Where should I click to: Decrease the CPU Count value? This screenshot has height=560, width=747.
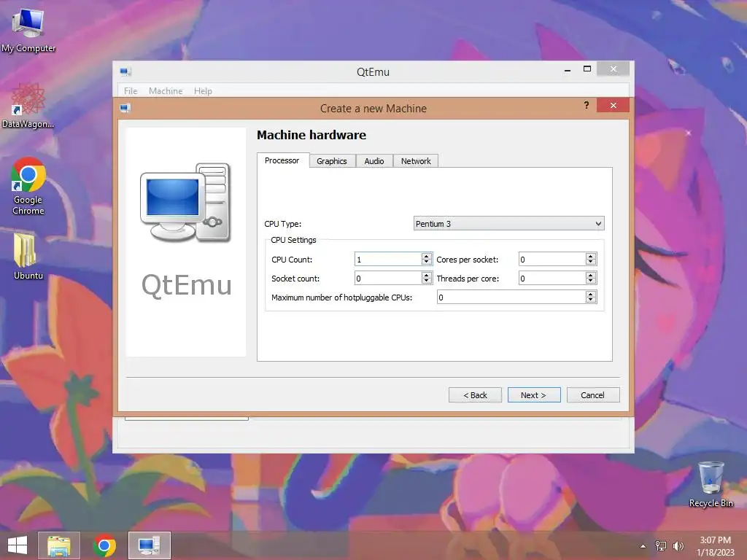tap(427, 262)
